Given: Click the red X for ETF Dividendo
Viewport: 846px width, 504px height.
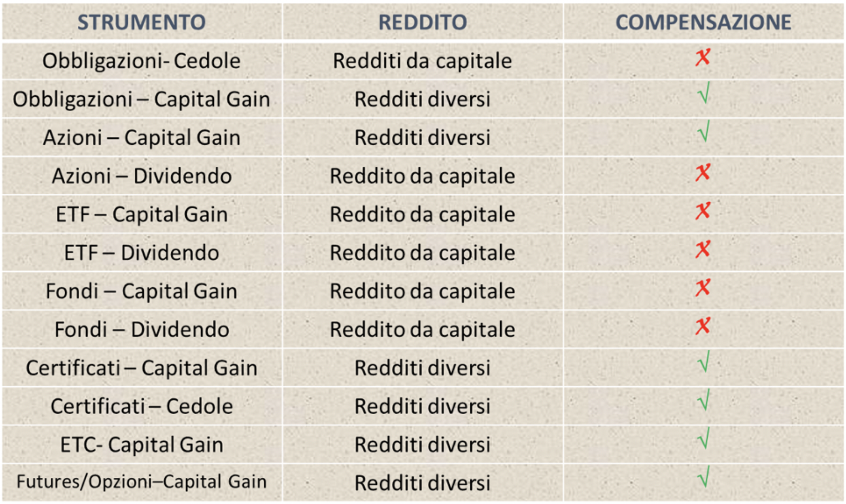Looking at the screenshot, I should click(x=703, y=250).
